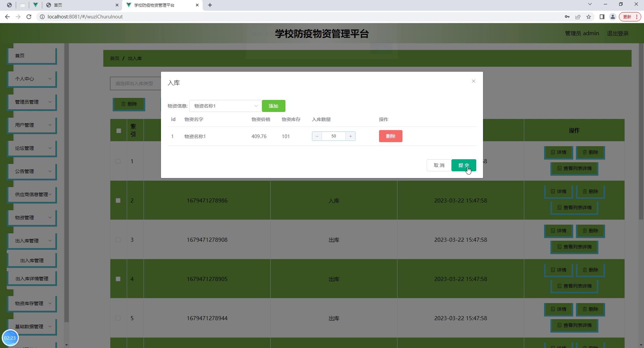Open the password key icon in address bar
Image resolution: width=644 pixels, height=348 pixels.
pos(567,17)
